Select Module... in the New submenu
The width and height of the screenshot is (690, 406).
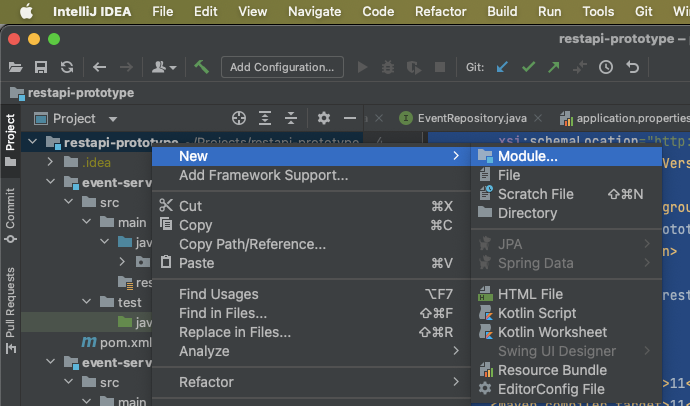click(x=528, y=156)
